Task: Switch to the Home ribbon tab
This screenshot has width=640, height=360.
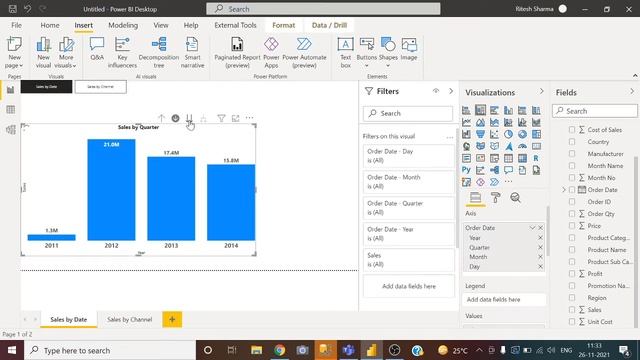Action: [50, 25]
